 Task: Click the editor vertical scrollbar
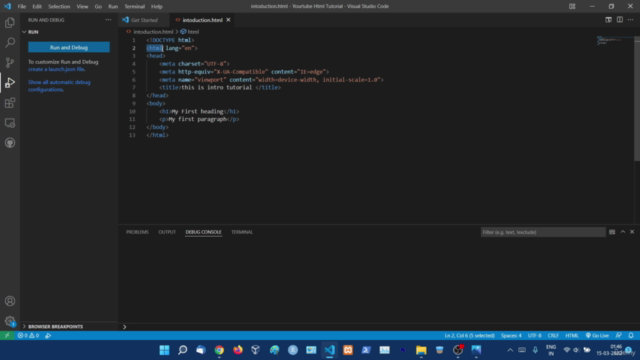(x=637, y=98)
